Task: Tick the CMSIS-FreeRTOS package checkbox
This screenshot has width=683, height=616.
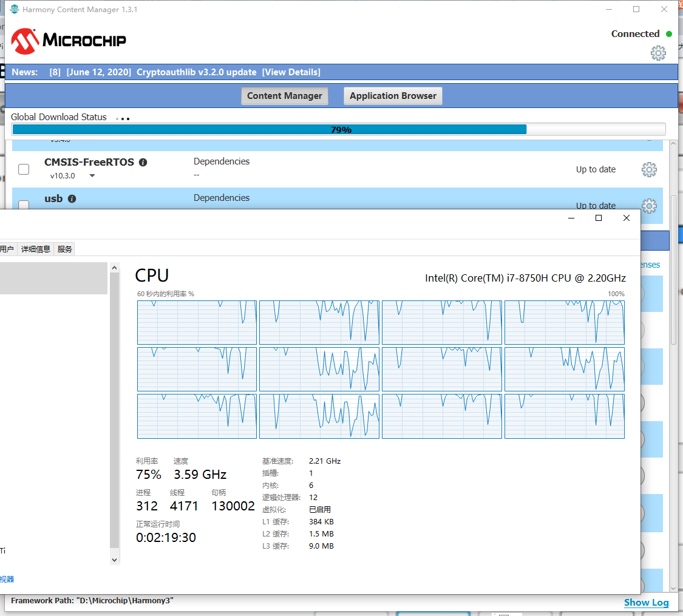Action: click(x=24, y=169)
